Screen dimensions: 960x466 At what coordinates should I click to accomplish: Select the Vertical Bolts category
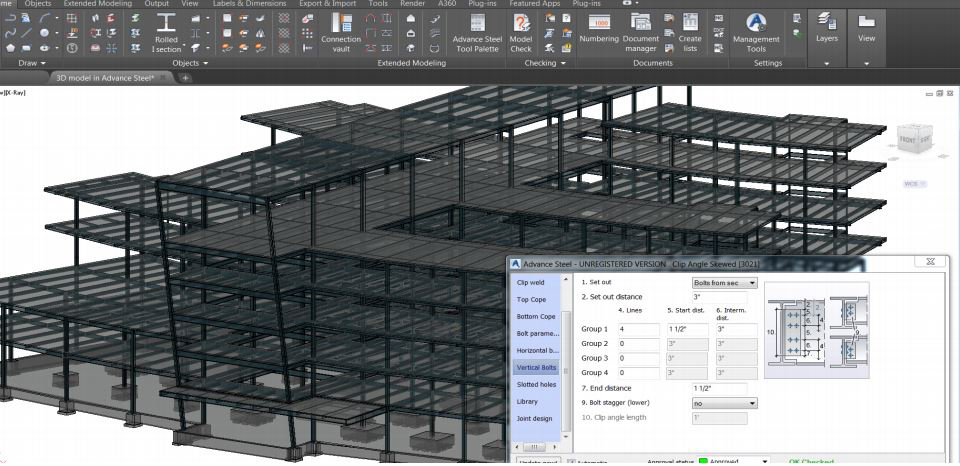(x=536, y=367)
